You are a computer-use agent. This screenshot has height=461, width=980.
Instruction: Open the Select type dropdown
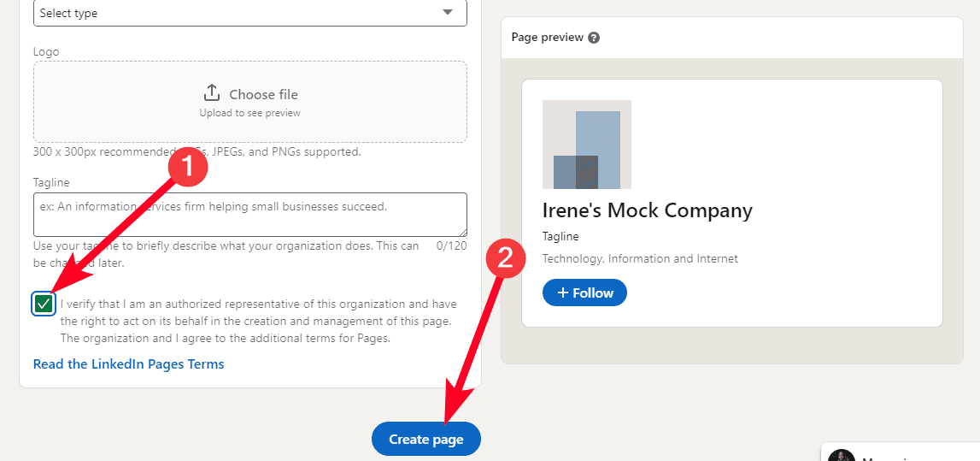(x=239, y=13)
